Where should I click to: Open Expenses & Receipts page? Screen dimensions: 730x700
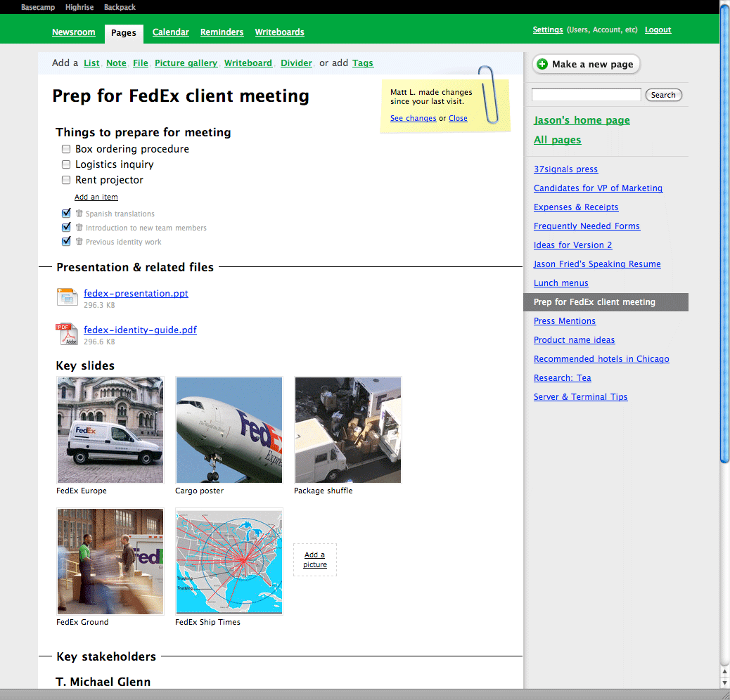(x=576, y=207)
